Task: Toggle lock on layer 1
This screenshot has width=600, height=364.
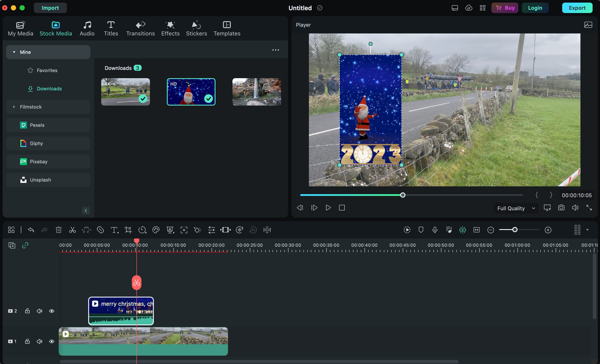Action: pyautogui.click(x=27, y=341)
